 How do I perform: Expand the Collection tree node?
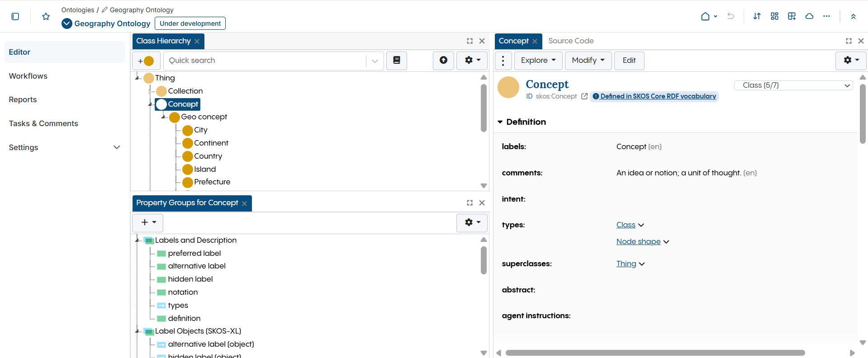[x=150, y=91]
